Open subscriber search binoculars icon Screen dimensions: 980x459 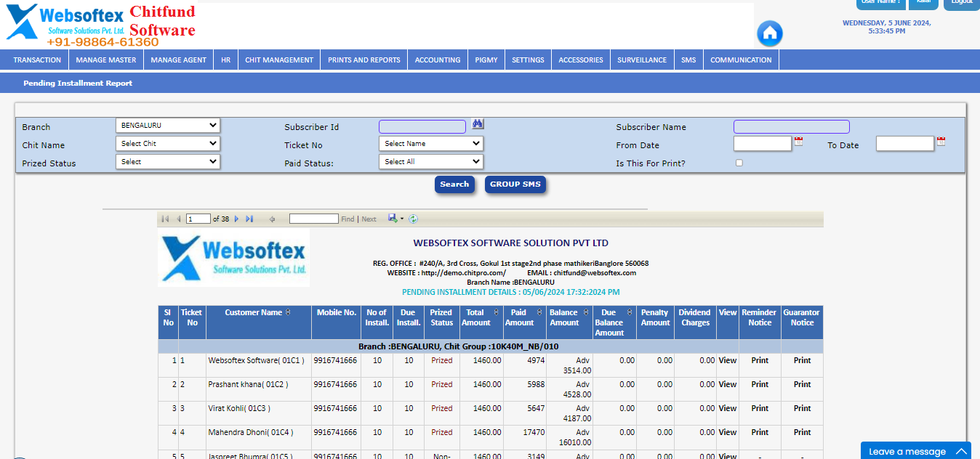(x=478, y=124)
